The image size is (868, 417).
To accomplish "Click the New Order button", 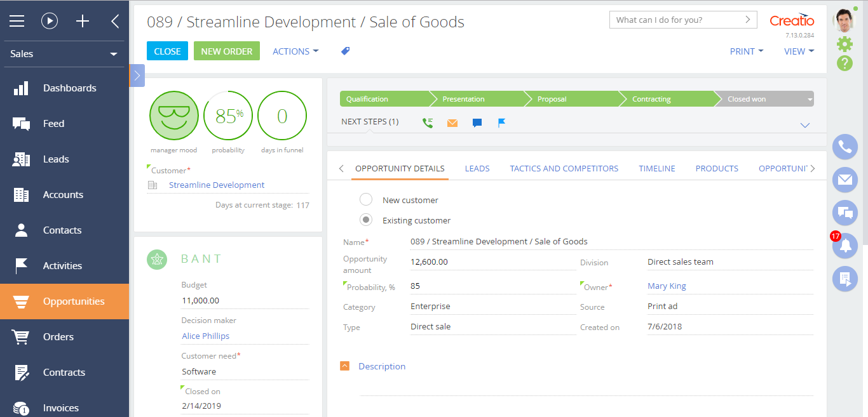I will (x=227, y=51).
